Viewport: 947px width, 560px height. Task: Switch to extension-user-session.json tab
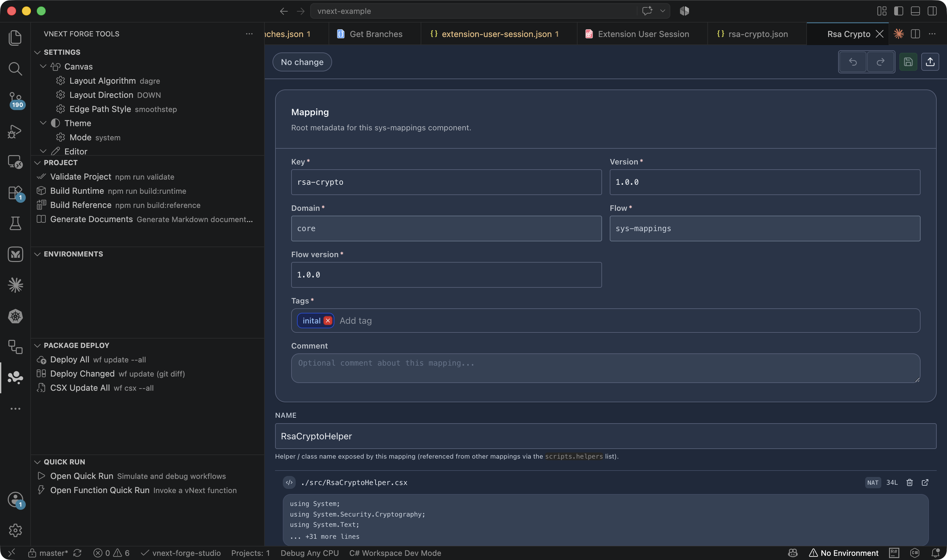499,34
